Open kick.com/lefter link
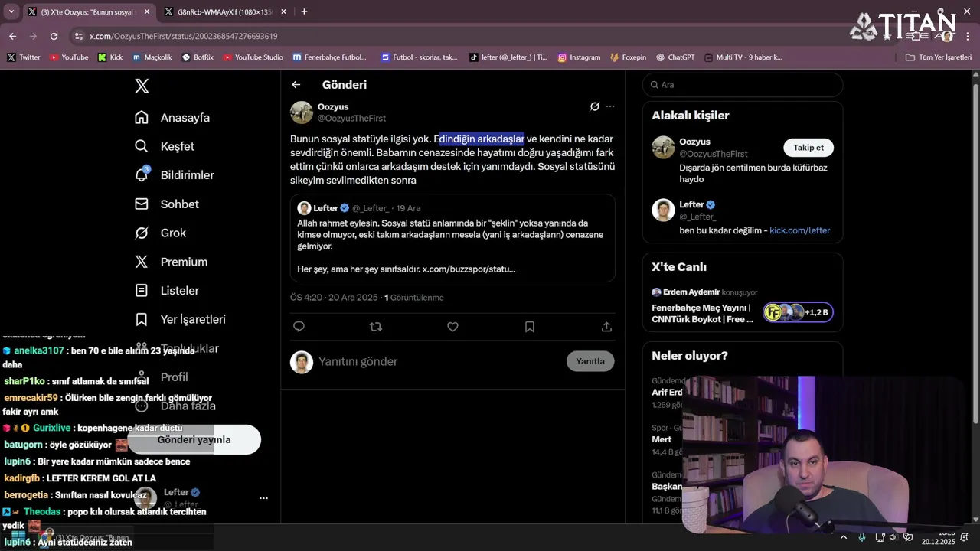Viewport: 980px width, 551px height. pos(799,230)
